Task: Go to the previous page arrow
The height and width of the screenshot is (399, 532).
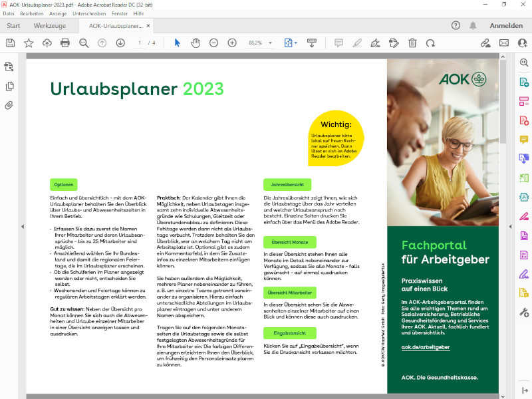Action: pos(102,43)
